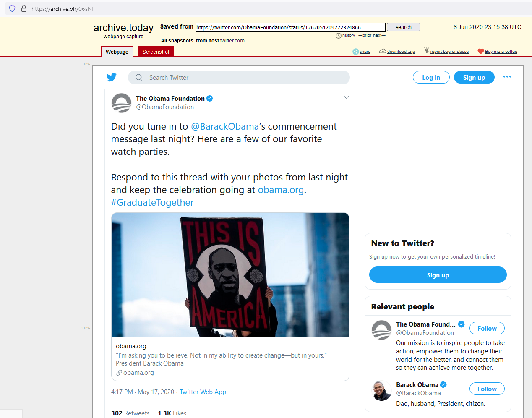Switch to the Screenshot tab

(x=156, y=52)
